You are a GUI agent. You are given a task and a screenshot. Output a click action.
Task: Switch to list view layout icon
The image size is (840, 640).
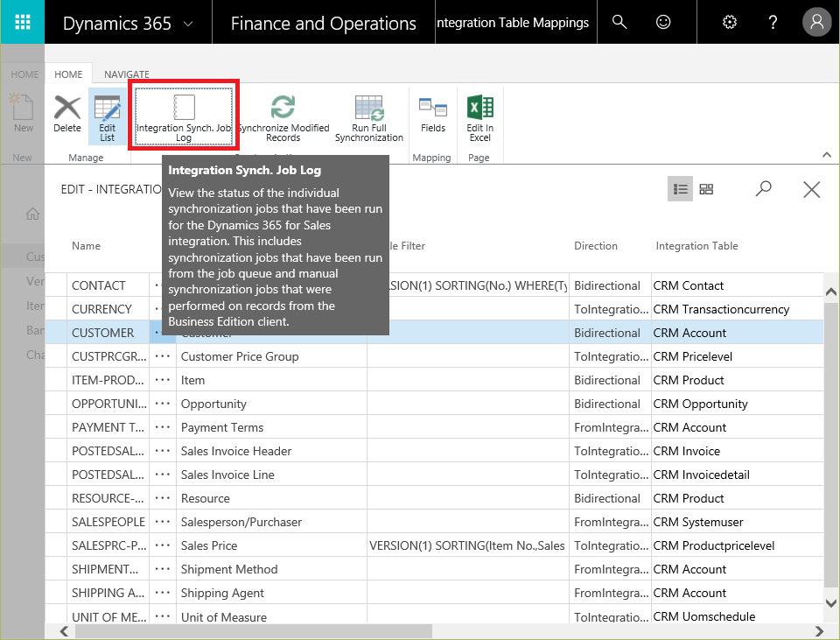point(681,189)
